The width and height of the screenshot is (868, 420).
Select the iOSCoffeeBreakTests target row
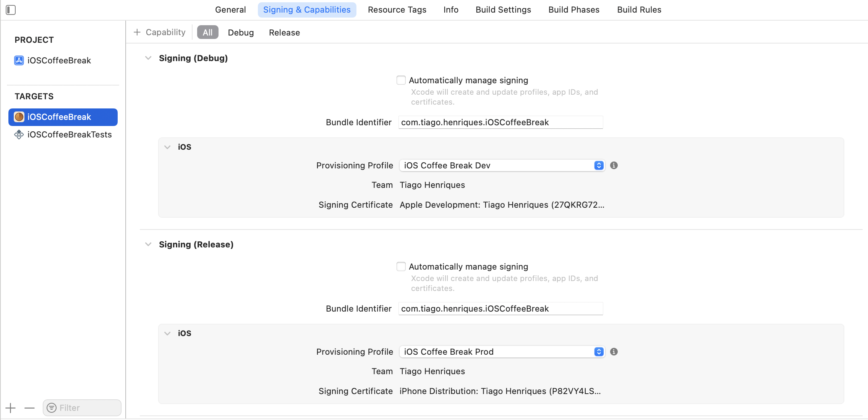63,134
